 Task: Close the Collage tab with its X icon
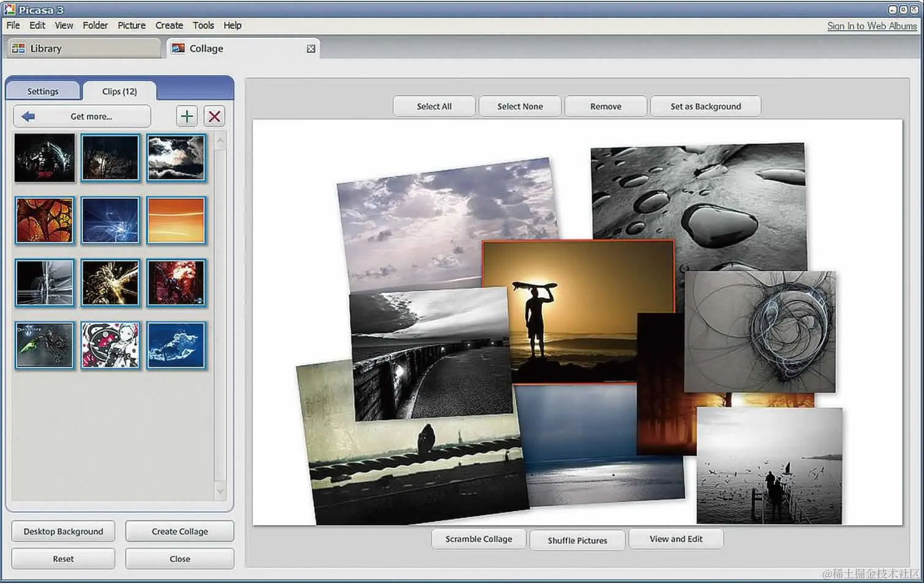tap(311, 49)
